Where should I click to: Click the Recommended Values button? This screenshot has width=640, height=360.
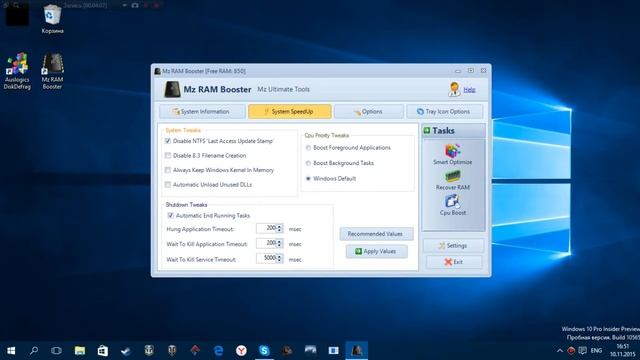pyautogui.click(x=376, y=234)
